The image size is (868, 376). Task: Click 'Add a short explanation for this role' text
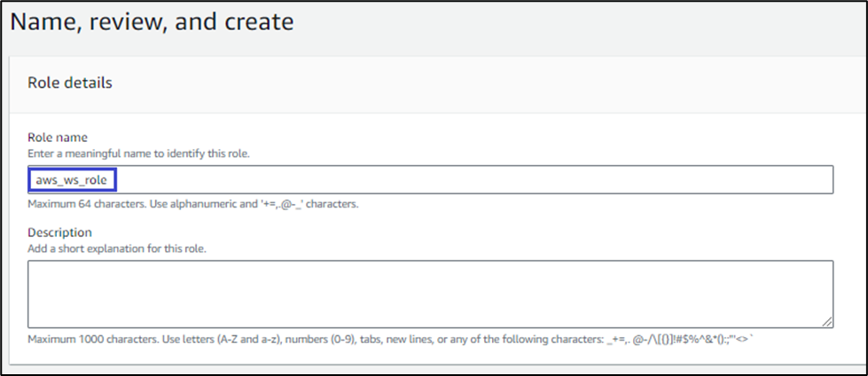[117, 248]
